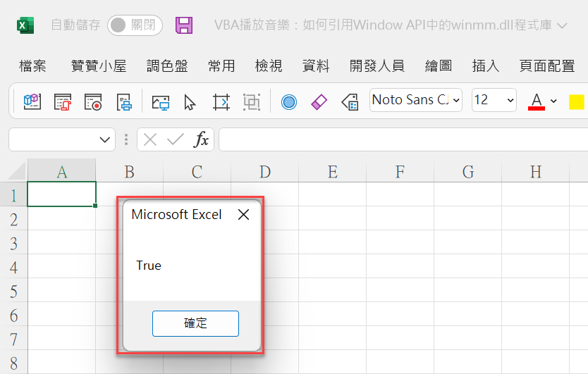Screen dimensions: 588x374
Task: Open the 頁面配置 ribbon tab
Action: (547, 66)
